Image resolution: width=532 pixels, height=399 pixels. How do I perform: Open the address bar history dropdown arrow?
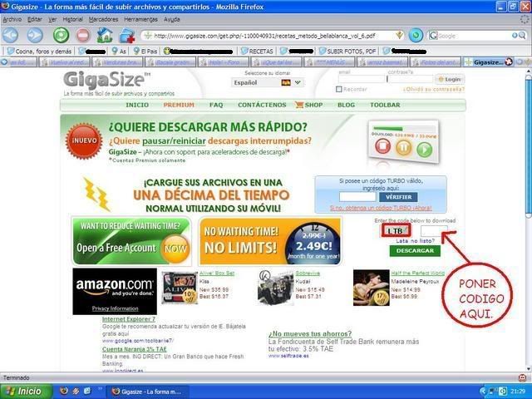pos(400,35)
